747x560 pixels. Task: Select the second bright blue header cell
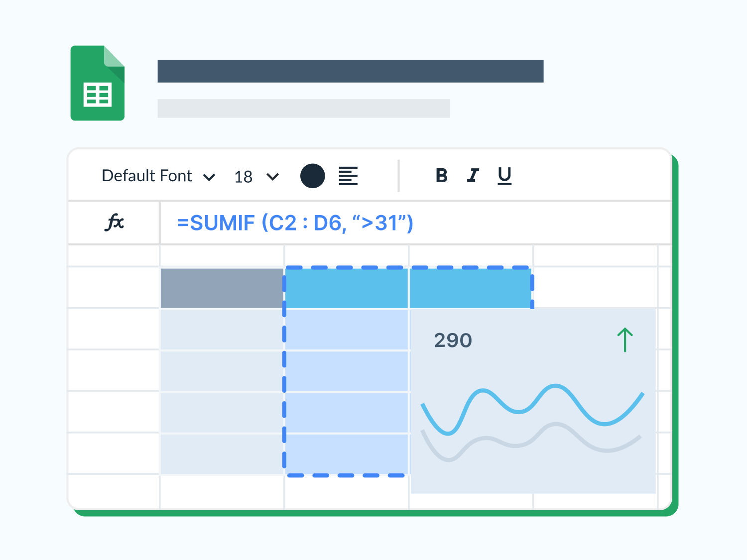[x=470, y=288]
